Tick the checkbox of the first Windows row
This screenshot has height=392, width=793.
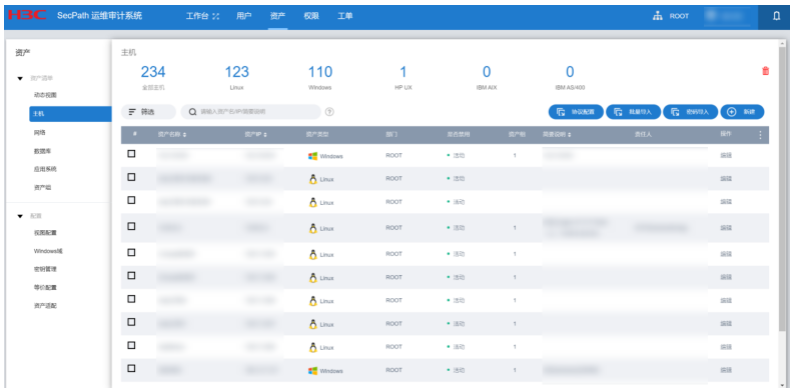coord(131,153)
